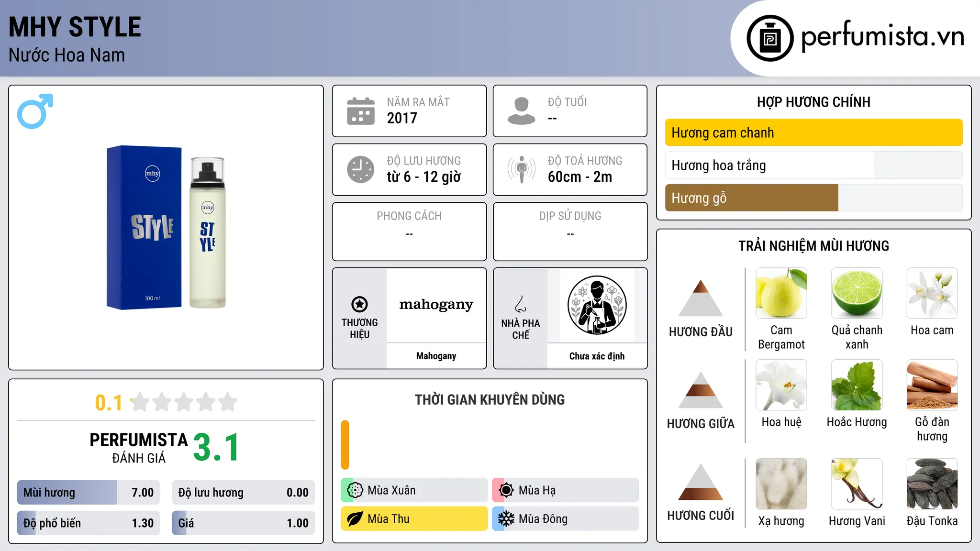The height and width of the screenshot is (551, 980).
Task: Click the release year 2017 value
Action: [402, 118]
